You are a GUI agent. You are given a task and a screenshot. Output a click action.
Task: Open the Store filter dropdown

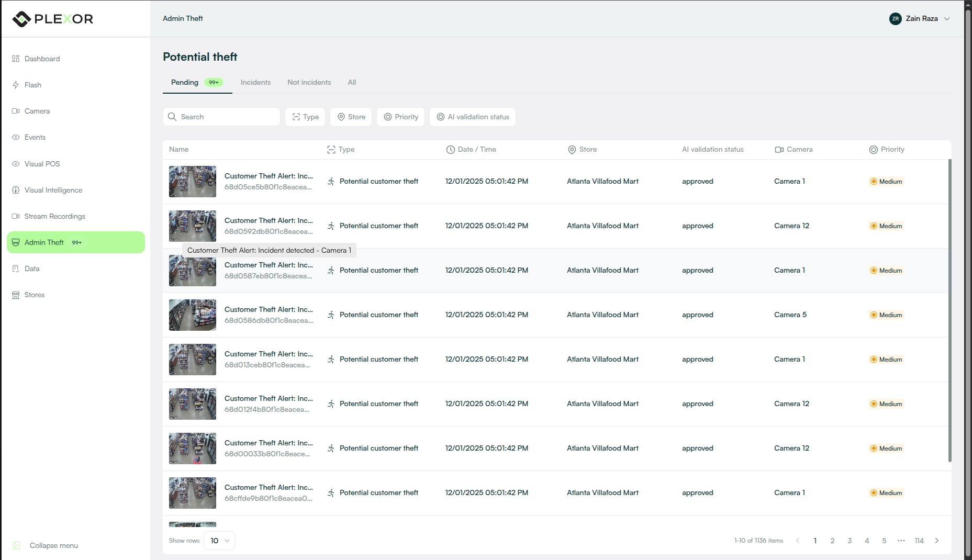tap(351, 117)
